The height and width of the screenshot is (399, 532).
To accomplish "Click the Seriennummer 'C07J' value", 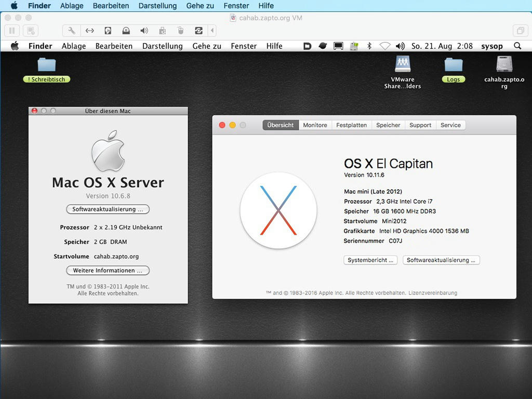I will (395, 241).
